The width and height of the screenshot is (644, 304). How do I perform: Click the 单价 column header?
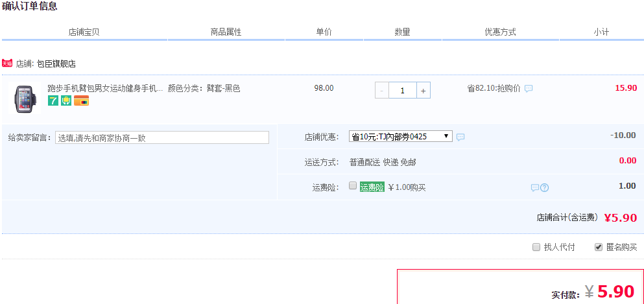(324, 32)
